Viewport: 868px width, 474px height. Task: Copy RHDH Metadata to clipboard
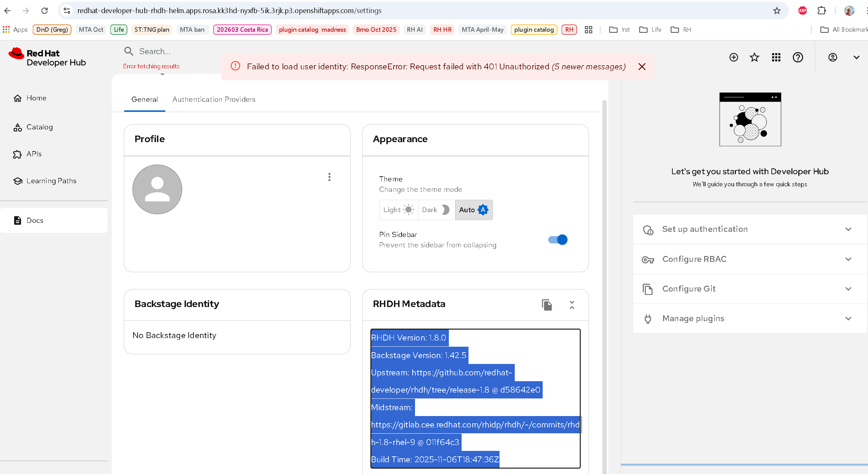tap(547, 305)
